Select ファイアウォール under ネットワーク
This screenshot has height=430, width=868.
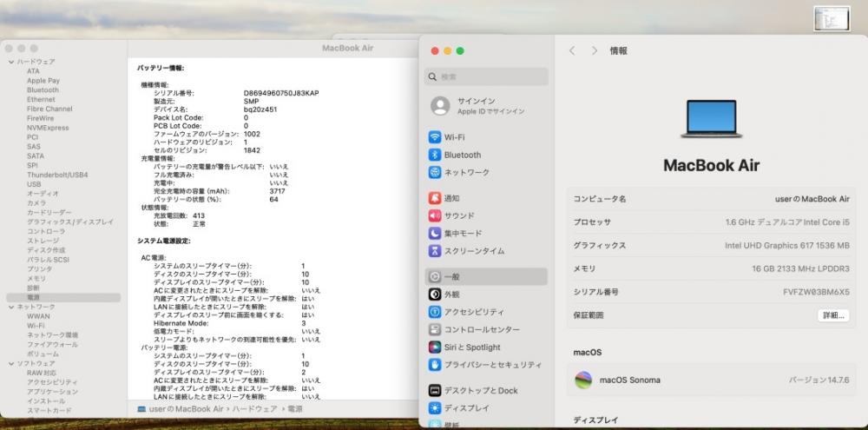50,345
